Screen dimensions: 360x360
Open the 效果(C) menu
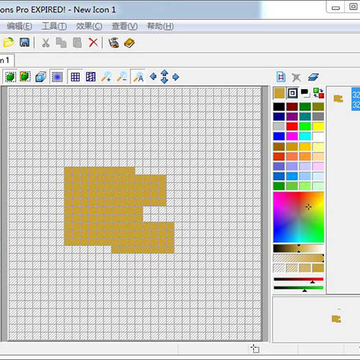point(89,26)
